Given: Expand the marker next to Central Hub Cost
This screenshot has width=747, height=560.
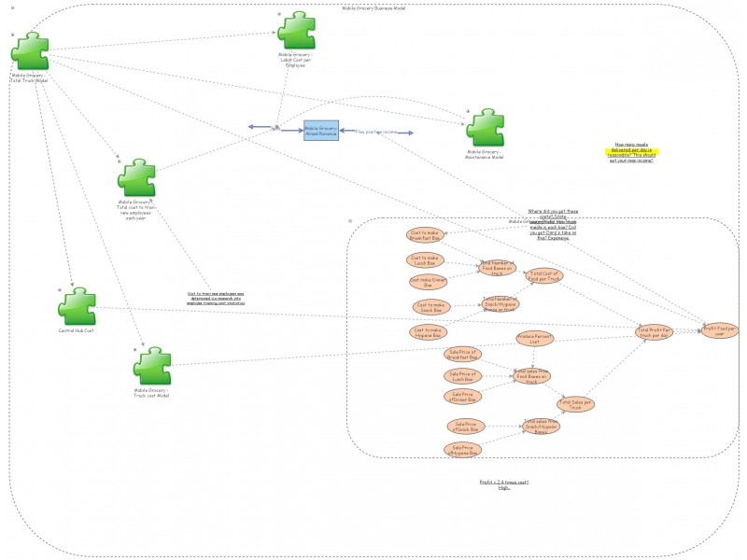Looking at the screenshot, I should click(x=59, y=289).
